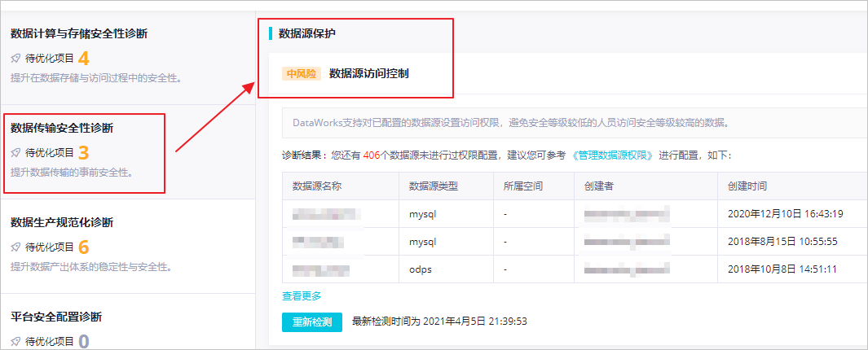Click the orange count 4
The height and width of the screenshot is (350, 868).
click(x=84, y=58)
